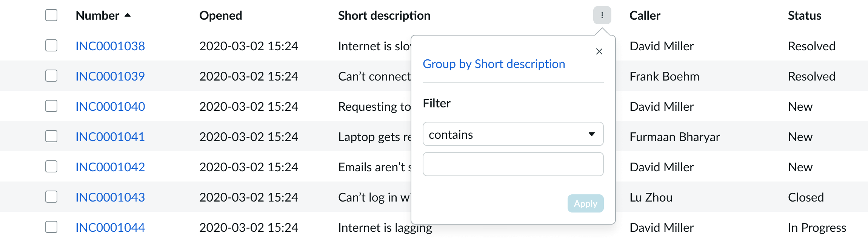The width and height of the screenshot is (868, 242).
Task: Select the checkbox for INC0001043
Action: (51, 197)
